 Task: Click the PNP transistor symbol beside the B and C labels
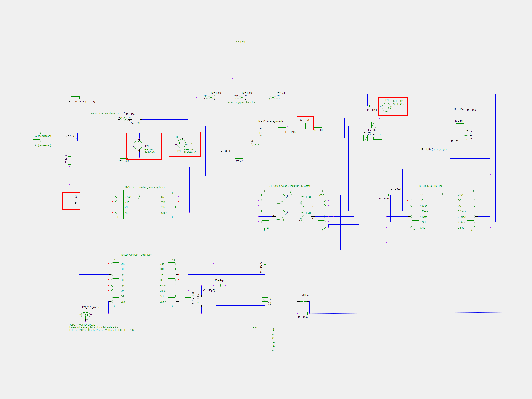click(181, 144)
